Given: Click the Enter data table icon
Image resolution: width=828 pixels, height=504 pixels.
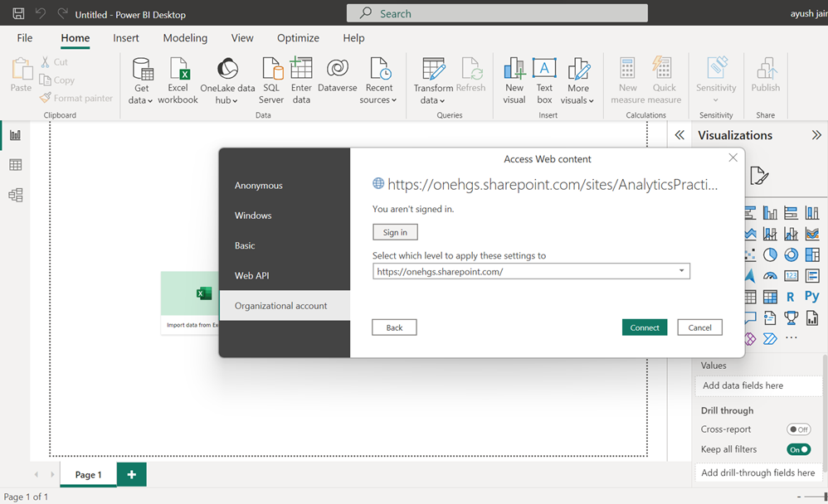Looking at the screenshot, I should (x=301, y=69).
